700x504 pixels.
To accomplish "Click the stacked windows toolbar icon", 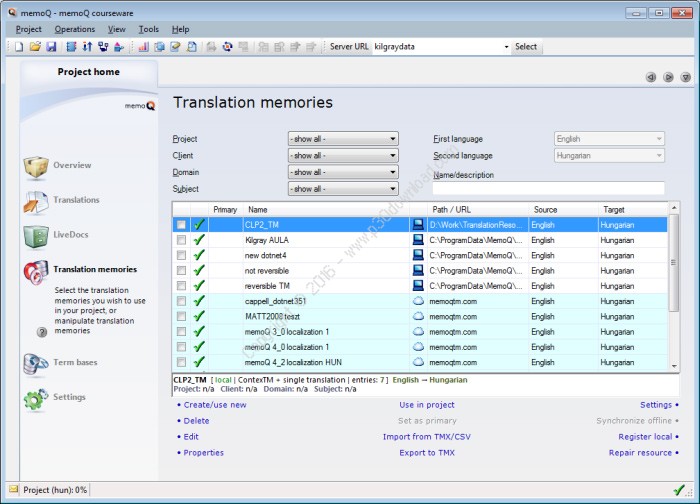I will tap(159, 46).
